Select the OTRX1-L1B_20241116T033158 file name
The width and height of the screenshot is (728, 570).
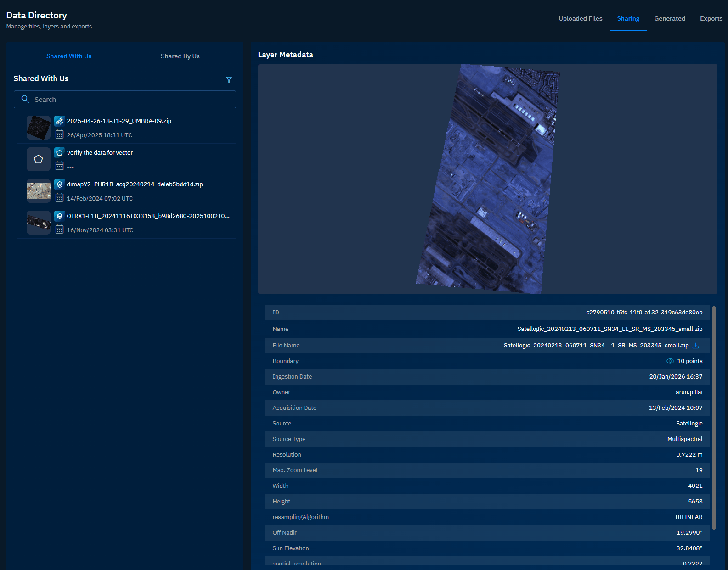[x=148, y=216]
